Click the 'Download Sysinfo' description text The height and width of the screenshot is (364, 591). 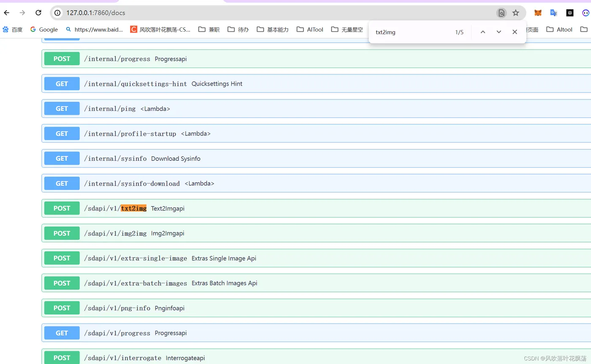tap(176, 159)
